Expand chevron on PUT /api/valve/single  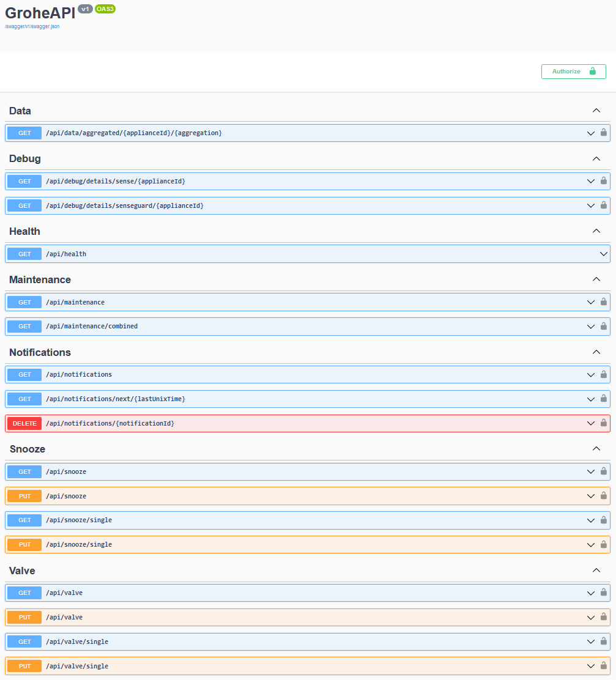pyautogui.click(x=591, y=666)
